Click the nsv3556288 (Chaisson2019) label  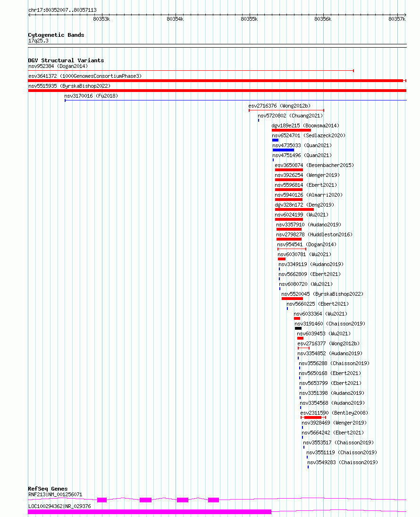(x=334, y=363)
